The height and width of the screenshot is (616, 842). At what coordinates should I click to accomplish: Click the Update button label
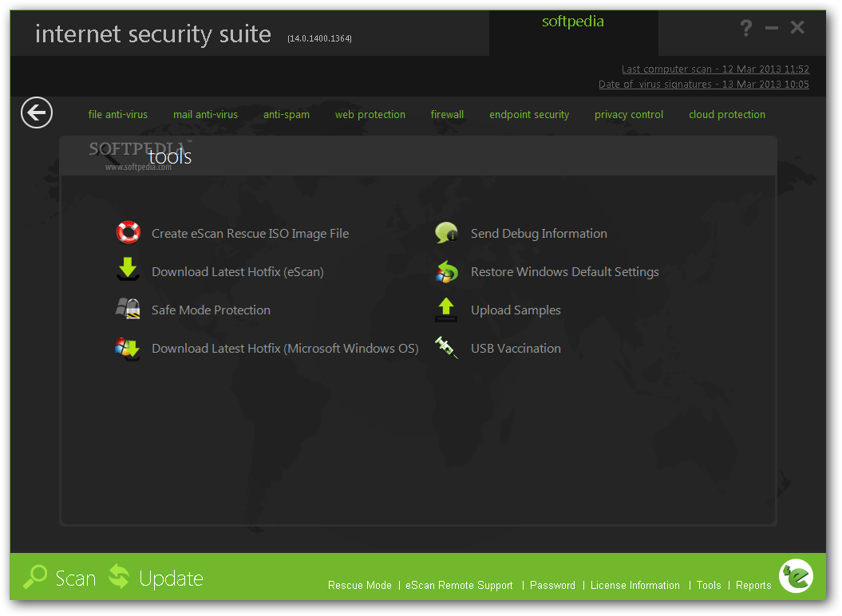tap(171, 579)
